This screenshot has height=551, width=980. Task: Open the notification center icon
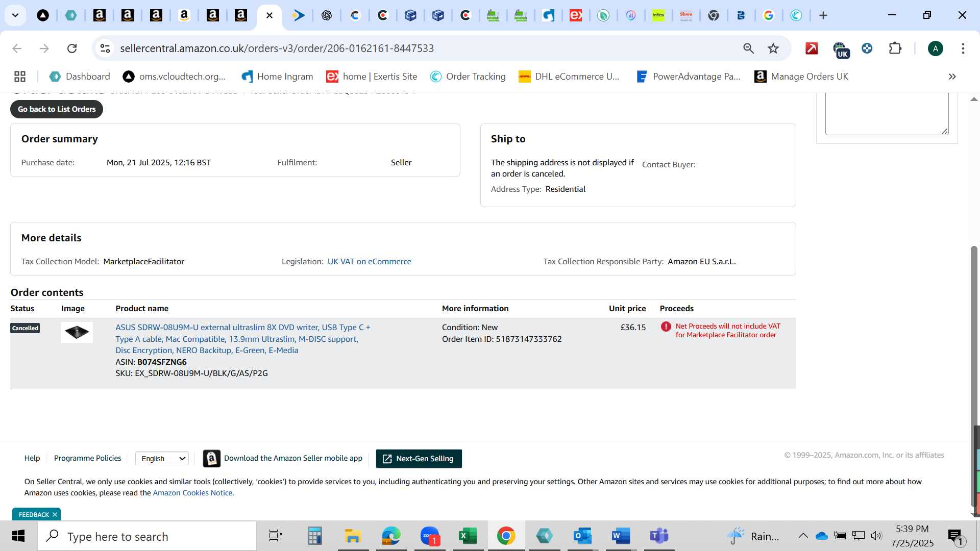pyautogui.click(x=955, y=536)
